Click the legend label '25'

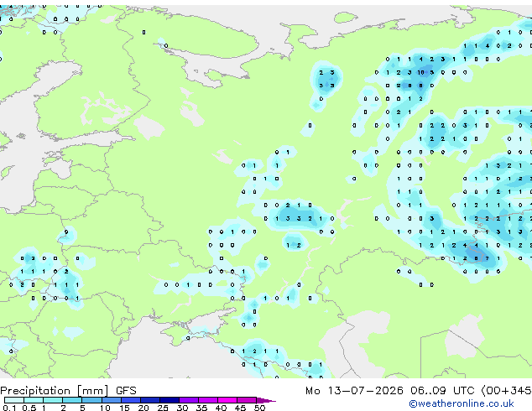pos(163,408)
